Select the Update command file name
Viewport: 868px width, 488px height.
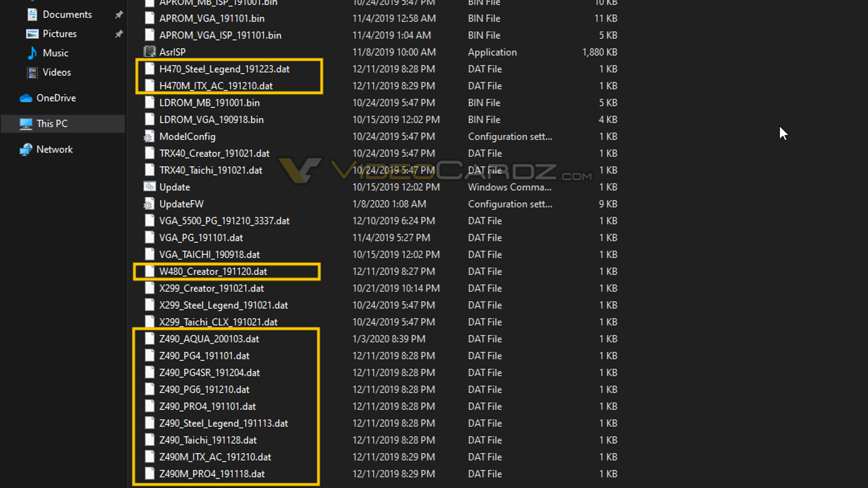(x=175, y=187)
